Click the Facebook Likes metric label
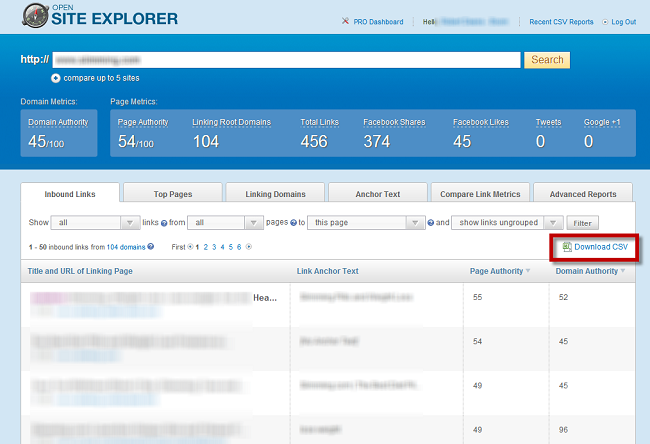This screenshot has height=444, width=650. tap(480, 122)
